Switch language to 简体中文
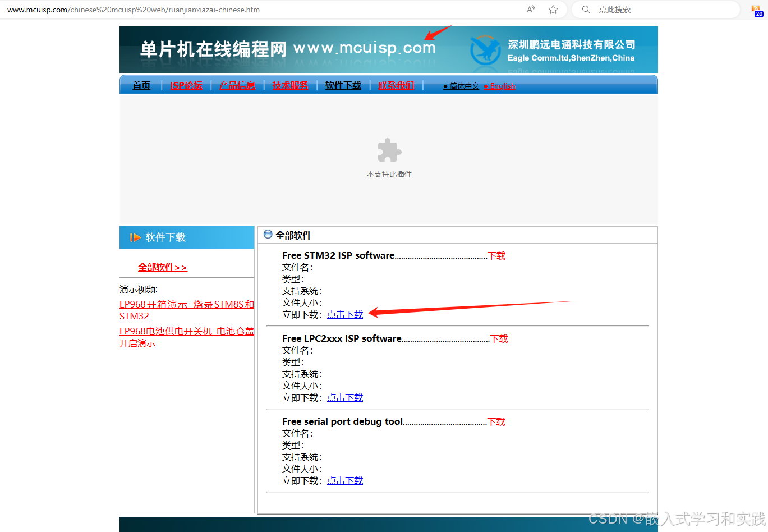This screenshot has width=768, height=532. [x=465, y=86]
